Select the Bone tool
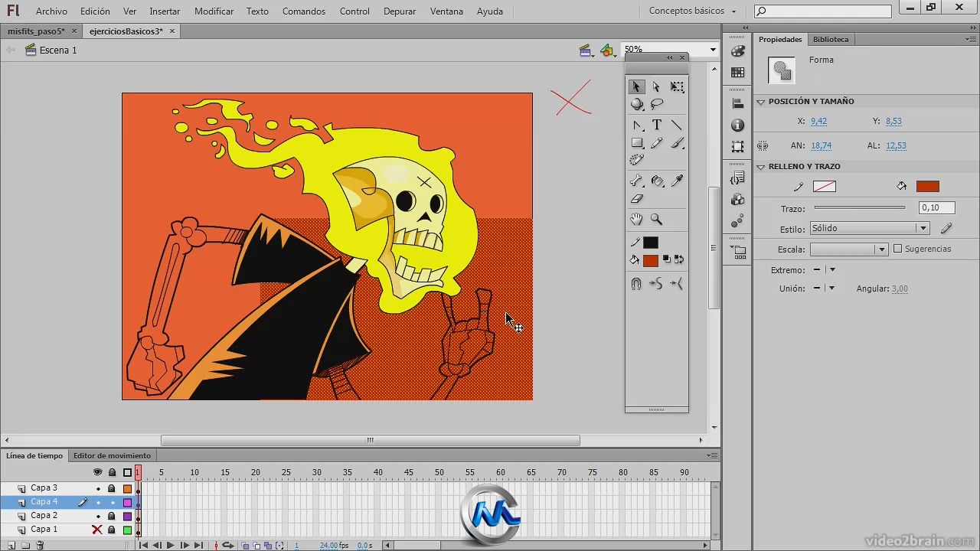The height and width of the screenshot is (551, 980). click(x=636, y=181)
